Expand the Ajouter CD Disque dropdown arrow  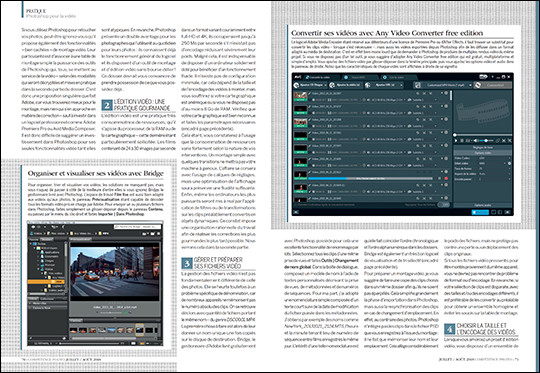pos(325,85)
